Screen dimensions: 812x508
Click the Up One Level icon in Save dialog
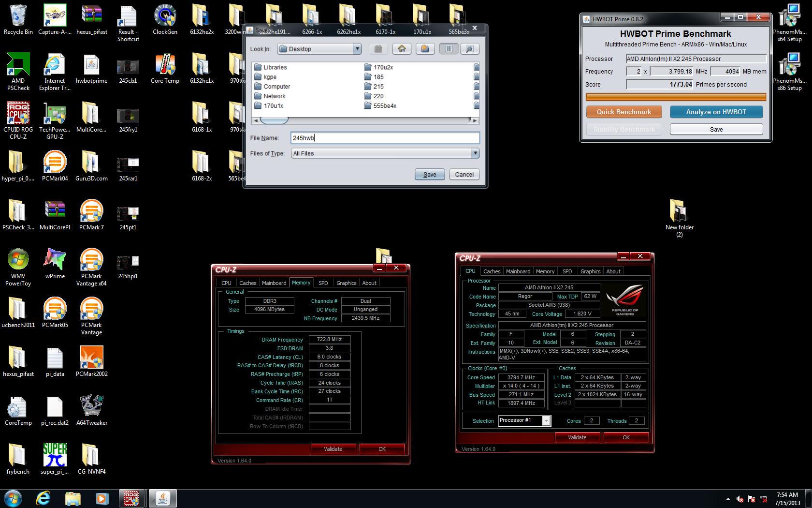tap(378, 49)
